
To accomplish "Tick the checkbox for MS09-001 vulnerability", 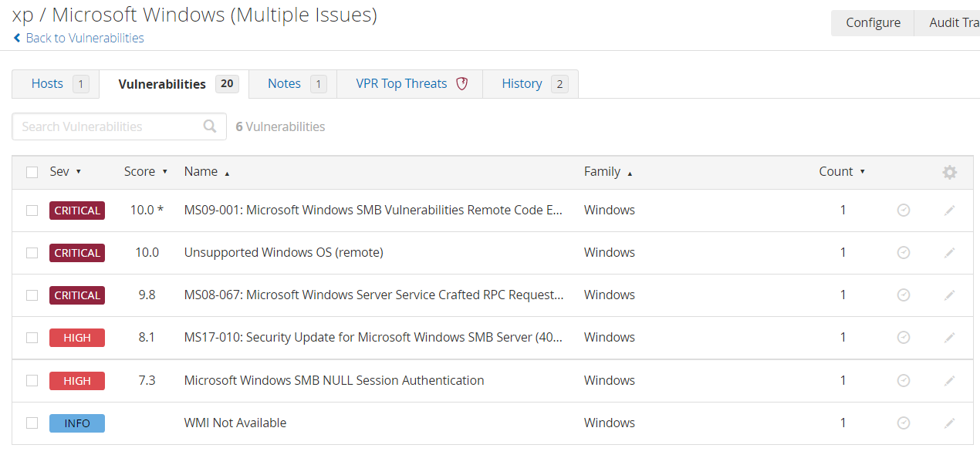I will coord(32,211).
